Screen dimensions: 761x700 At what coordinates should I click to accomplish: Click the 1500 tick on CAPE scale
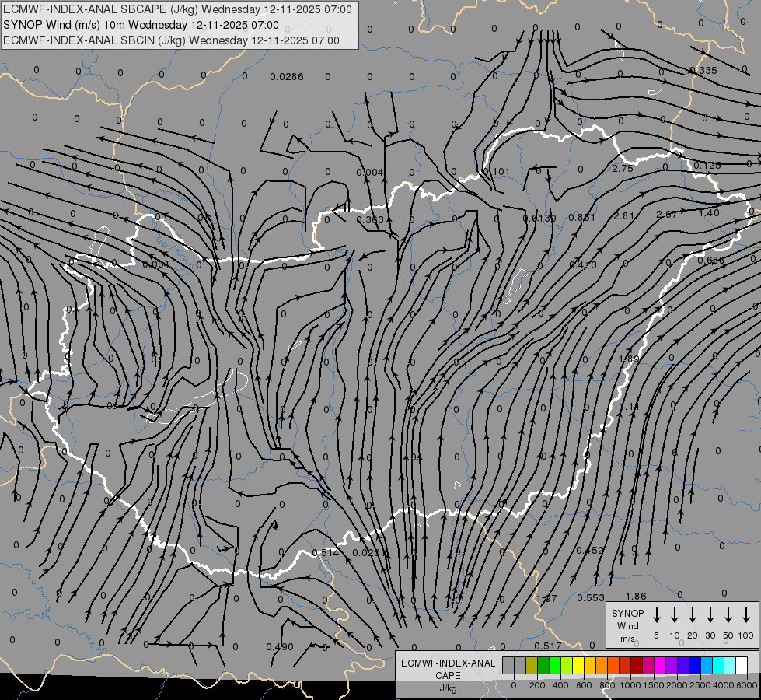pos(654,685)
